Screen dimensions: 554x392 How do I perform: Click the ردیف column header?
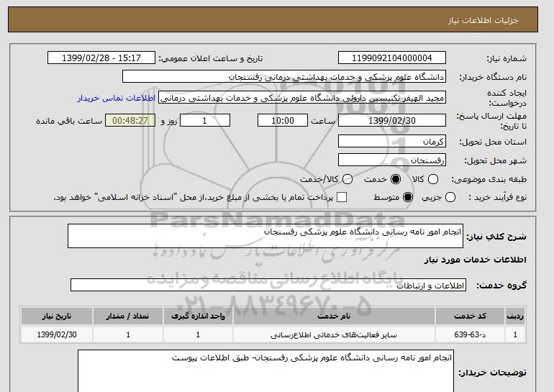[x=515, y=316]
